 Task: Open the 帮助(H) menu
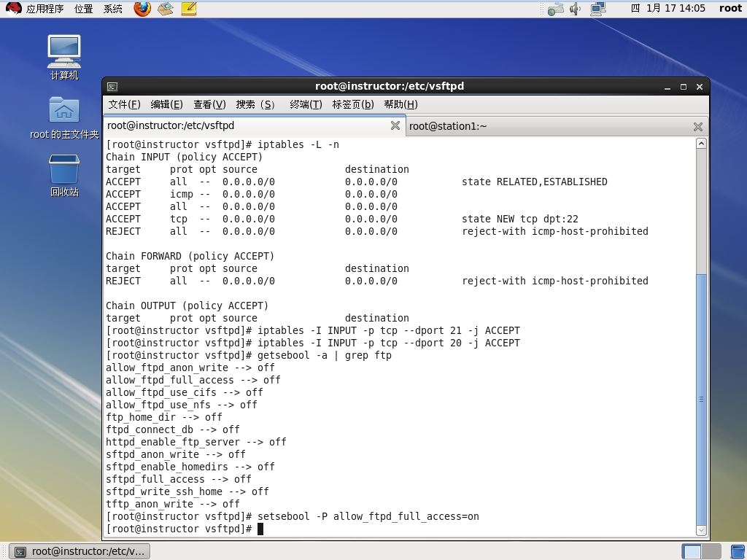(x=400, y=104)
